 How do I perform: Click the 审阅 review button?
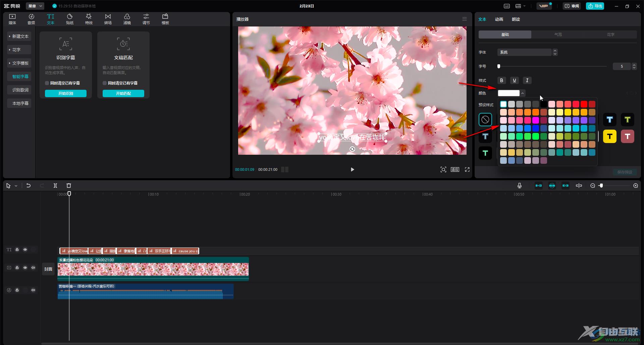point(572,6)
